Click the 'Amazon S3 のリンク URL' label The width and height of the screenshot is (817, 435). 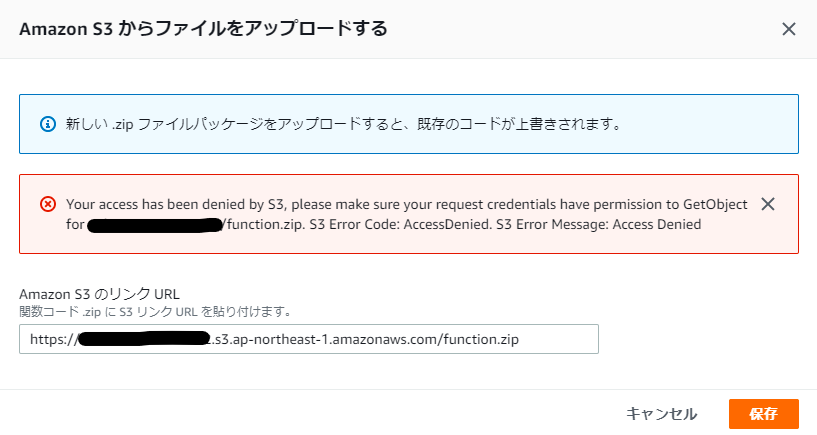pyautogui.click(x=99, y=294)
